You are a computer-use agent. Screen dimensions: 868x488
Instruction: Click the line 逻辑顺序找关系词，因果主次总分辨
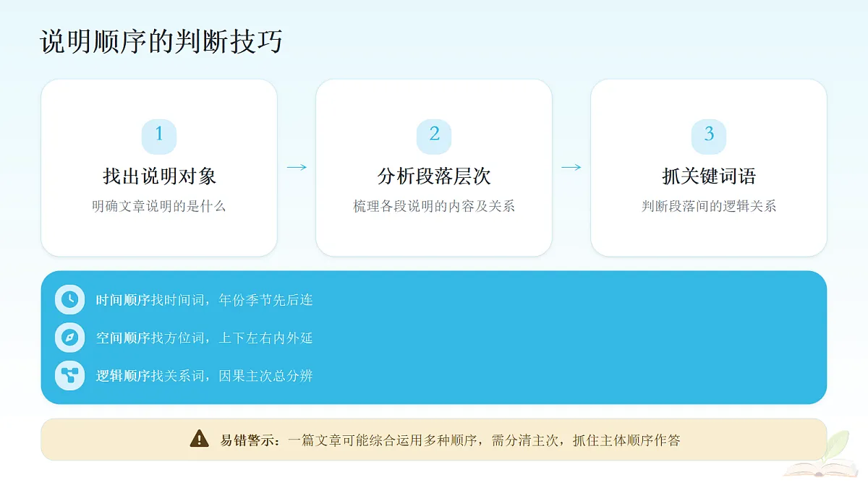click(x=205, y=375)
